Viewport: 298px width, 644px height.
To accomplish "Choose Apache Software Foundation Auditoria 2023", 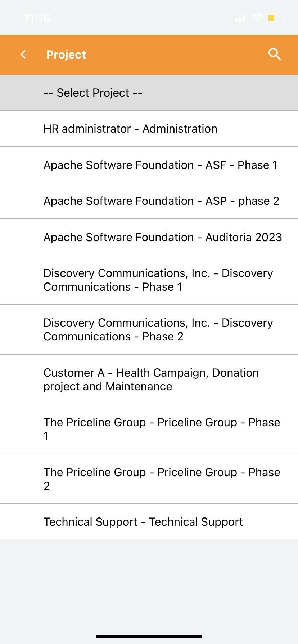I will pos(163,237).
